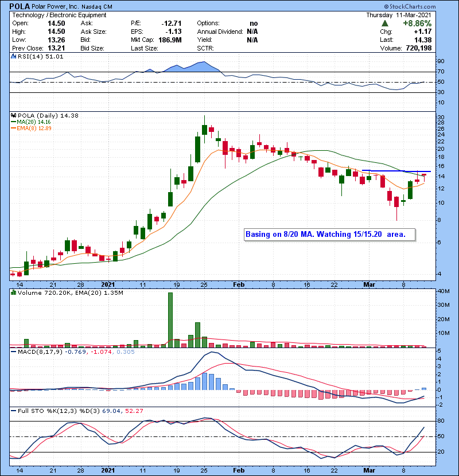Viewport: 459px width, 476px height.
Task: Click the MACD signal value '-1.074'
Action: [x=102, y=352]
